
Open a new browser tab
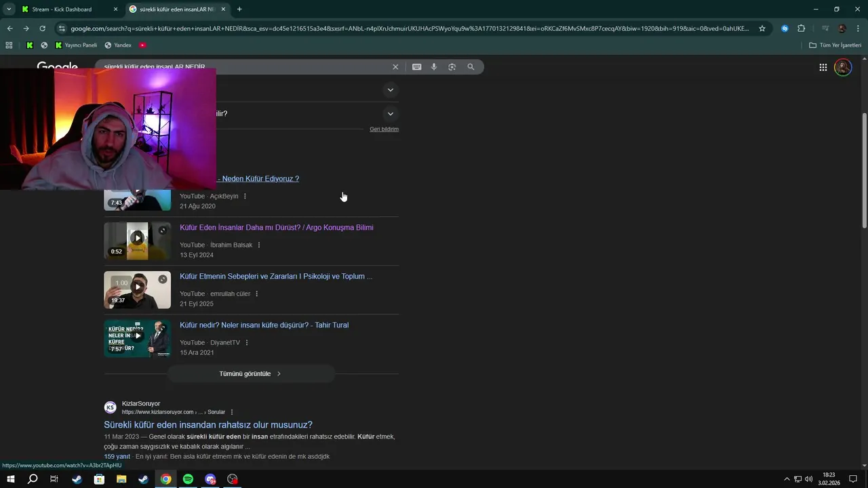coord(239,9)
